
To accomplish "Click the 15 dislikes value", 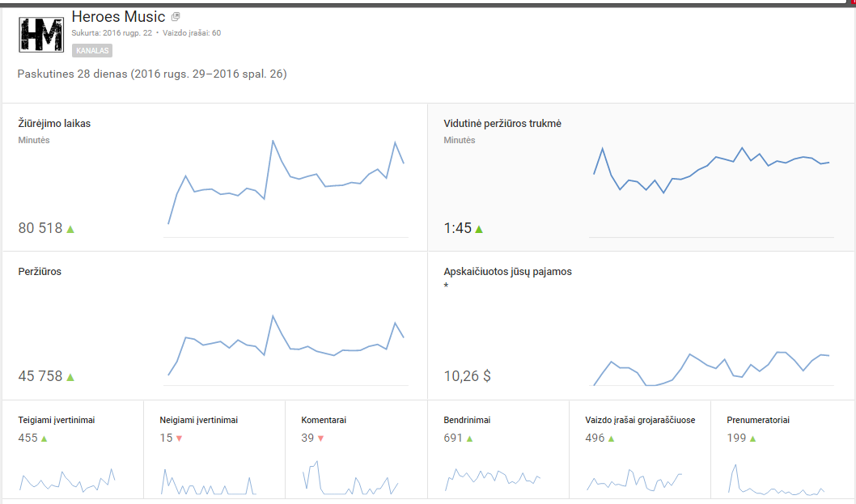I will (x=166, y=438).
